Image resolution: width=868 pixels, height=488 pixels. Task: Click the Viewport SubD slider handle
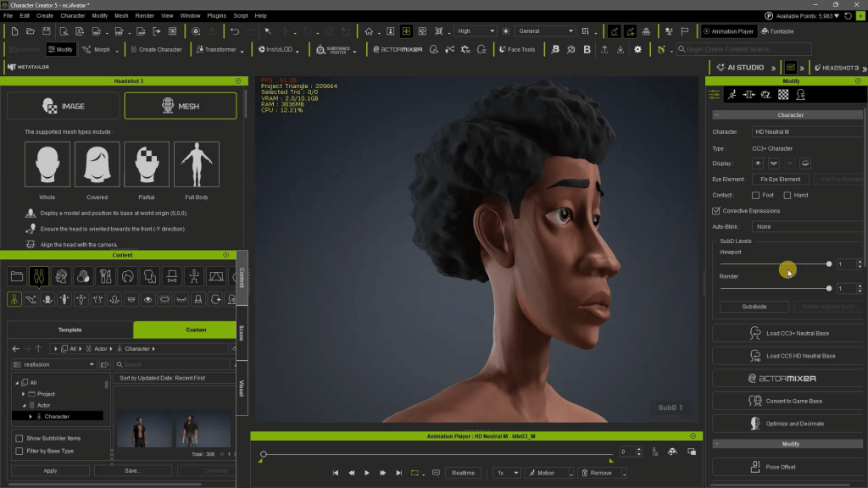(x=829, y=264)
